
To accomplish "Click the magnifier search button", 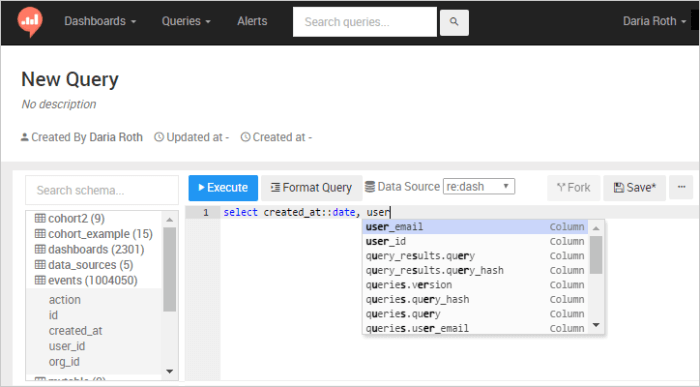I will point(454,22).
